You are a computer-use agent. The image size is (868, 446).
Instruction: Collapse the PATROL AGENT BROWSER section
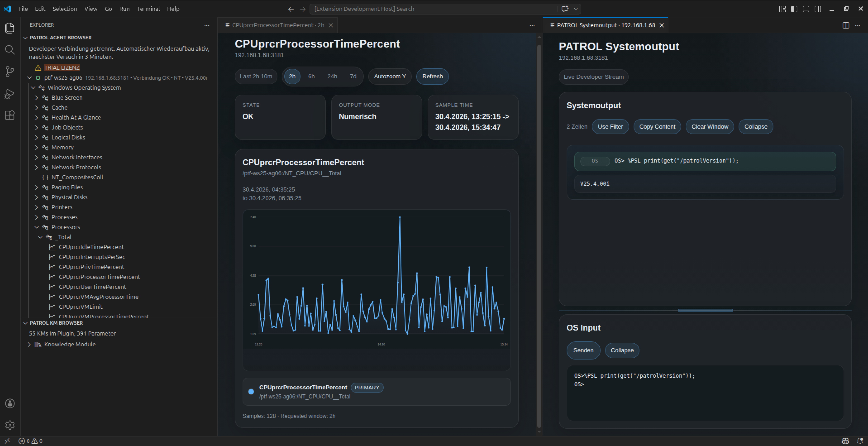[x=25, y=38]
